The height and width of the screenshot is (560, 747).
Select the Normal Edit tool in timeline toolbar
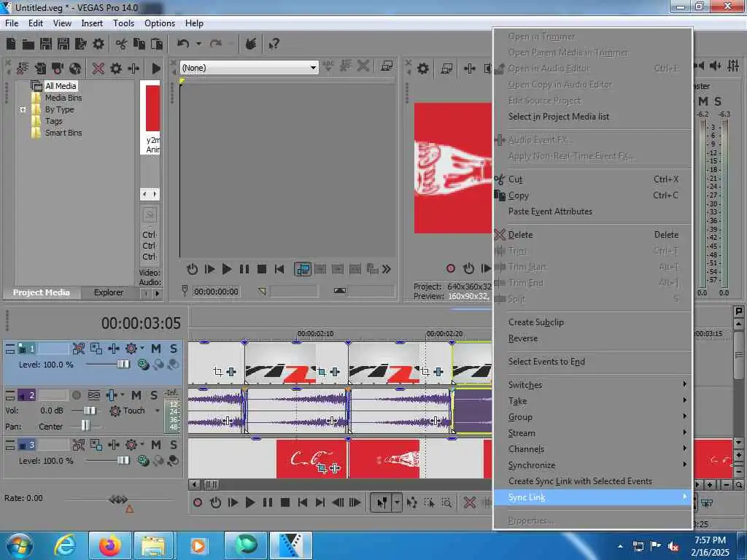pyautogui.click(x=382, y=502)
